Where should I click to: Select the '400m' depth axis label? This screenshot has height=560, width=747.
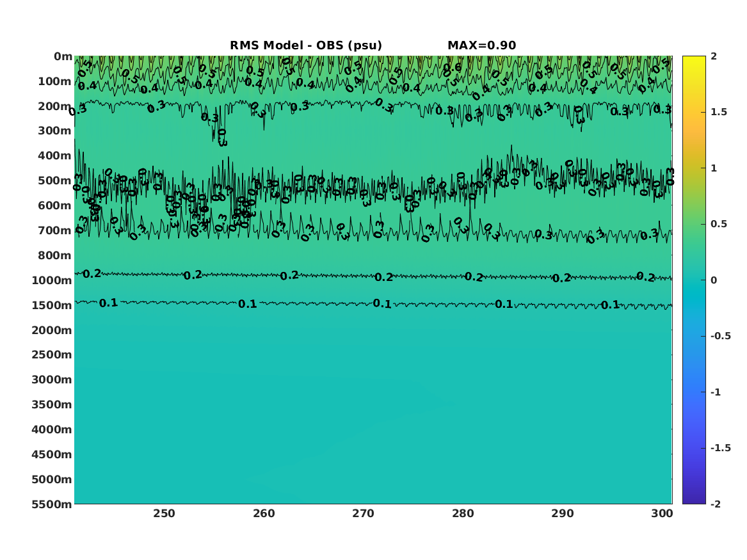click(55, 156)
